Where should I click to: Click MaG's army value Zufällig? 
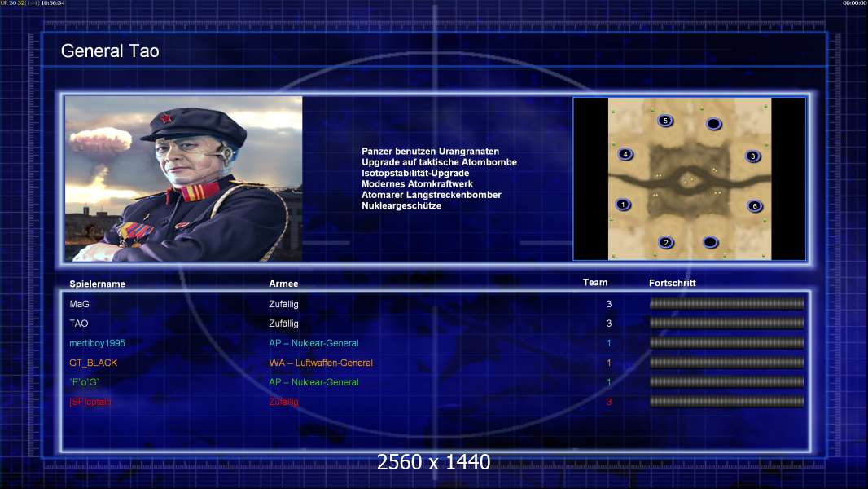pos(283,304)
